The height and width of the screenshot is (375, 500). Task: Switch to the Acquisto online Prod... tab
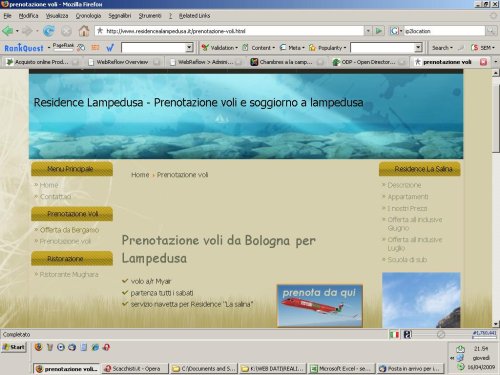41,62
